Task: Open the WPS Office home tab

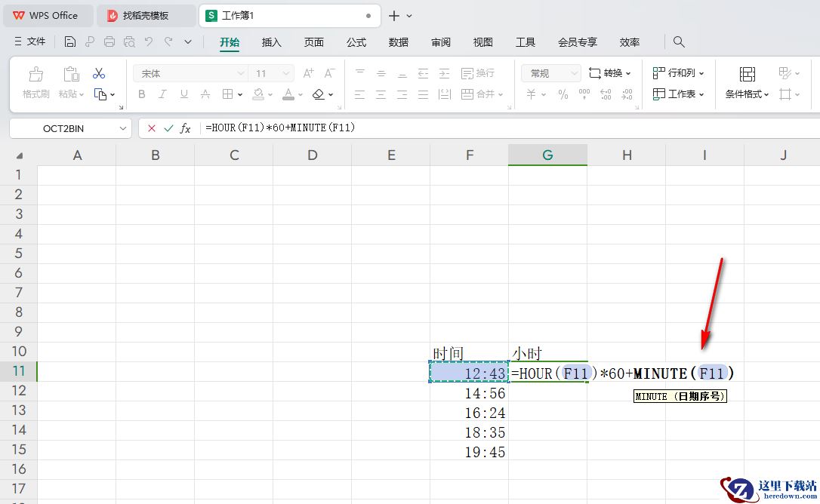Action: click(48, 16)
